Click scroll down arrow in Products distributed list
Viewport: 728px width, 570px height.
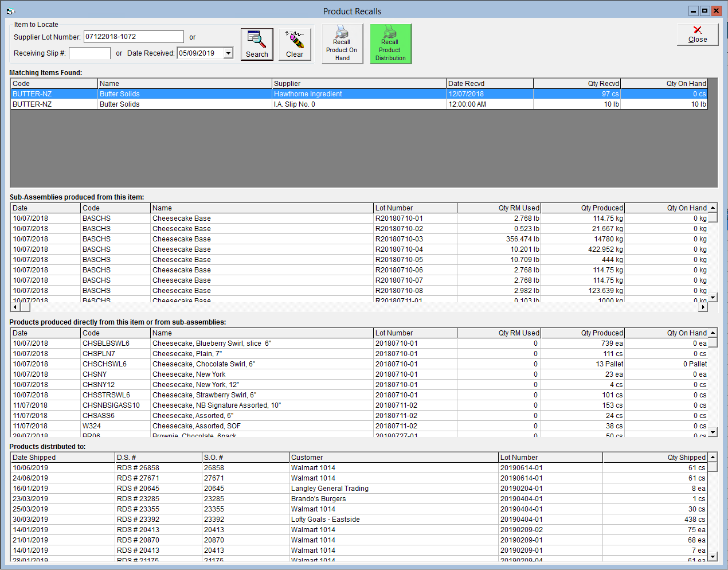click(x=713, y=556)
